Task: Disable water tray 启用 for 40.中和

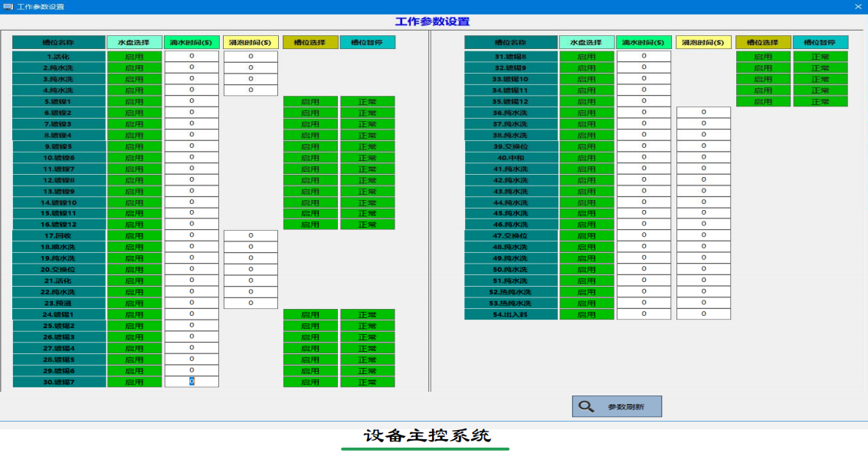Action: [x=587, y=156]
